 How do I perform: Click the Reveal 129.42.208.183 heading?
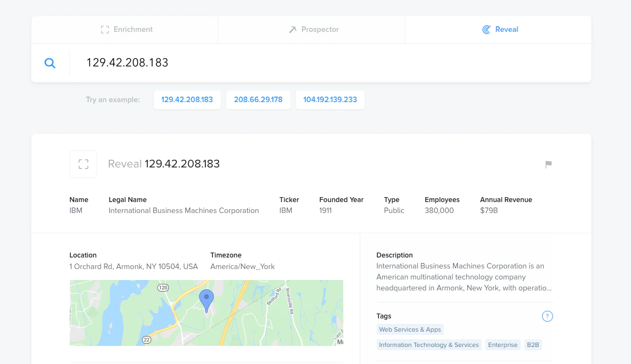164,164
